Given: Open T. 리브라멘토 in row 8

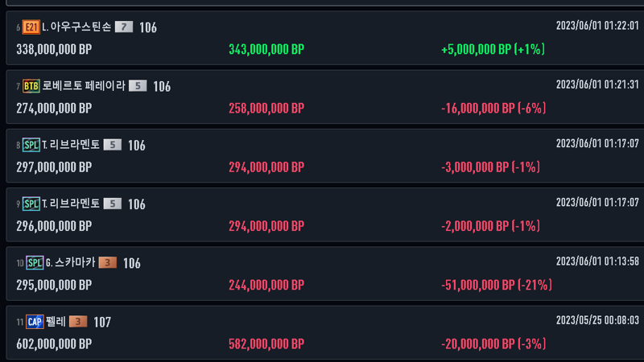Looking at the screenshot, I should 71,145.
